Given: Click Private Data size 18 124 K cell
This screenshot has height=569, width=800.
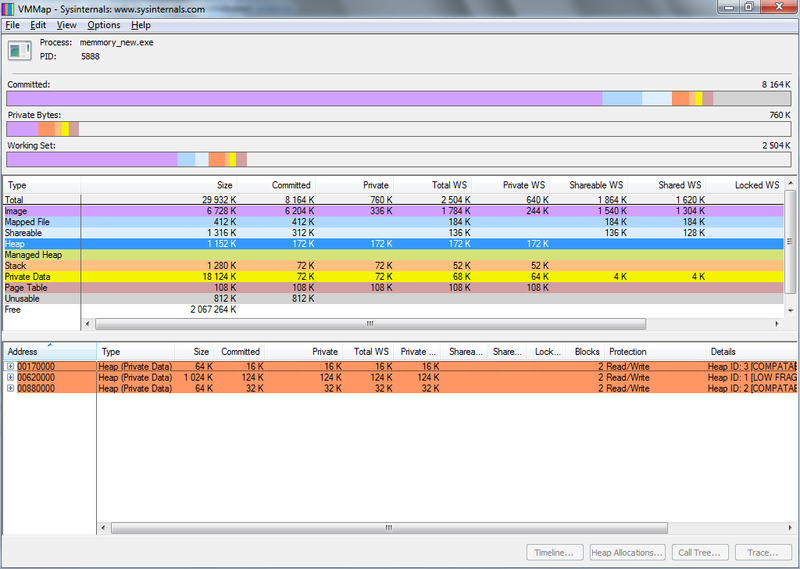Looking at the screenshot, I should pyautogui.click(x=219, y=277).
